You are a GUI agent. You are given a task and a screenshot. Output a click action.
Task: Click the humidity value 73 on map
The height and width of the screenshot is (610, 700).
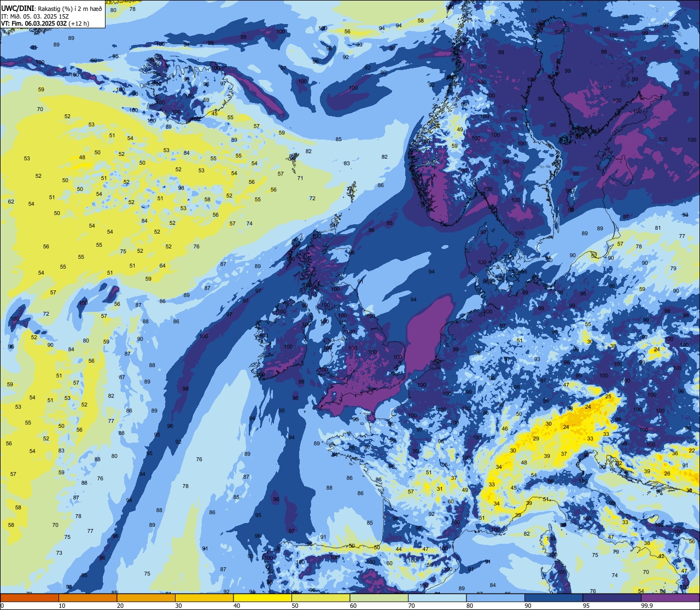pyautogui.click(x=59, y=553)
